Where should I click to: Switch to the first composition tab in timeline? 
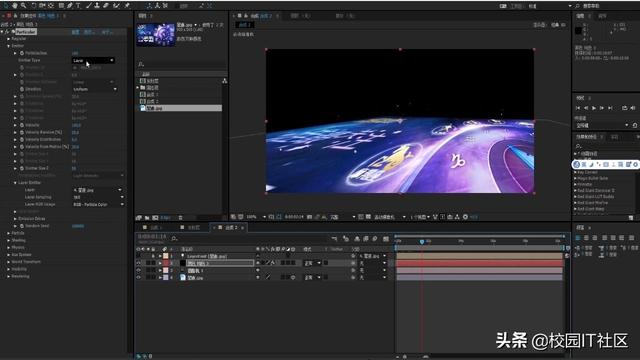tap(153, 227)
